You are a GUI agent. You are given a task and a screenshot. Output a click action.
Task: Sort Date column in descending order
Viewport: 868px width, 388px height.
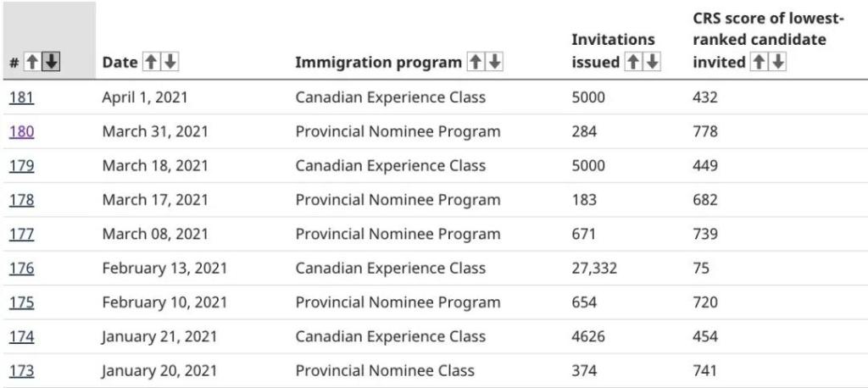click(x=170, y=63)
